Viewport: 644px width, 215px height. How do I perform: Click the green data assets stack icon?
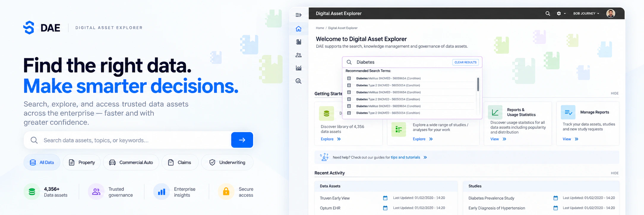tap(32, 192)
